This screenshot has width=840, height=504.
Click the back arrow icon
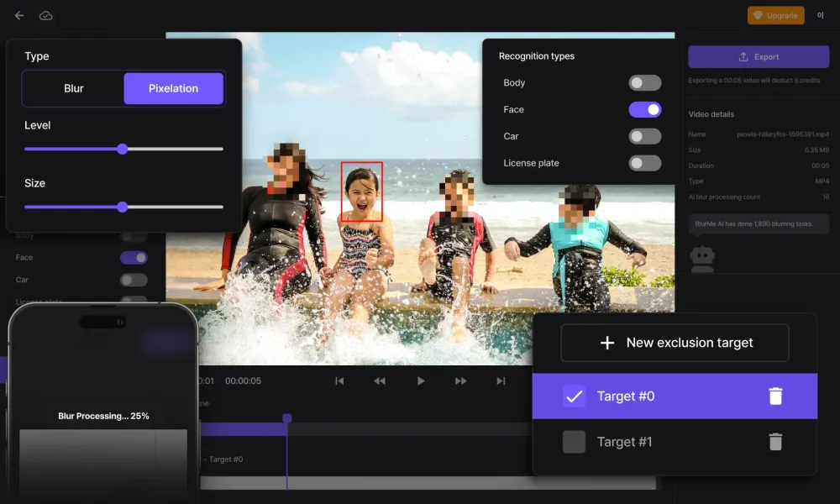pos(19,15)
